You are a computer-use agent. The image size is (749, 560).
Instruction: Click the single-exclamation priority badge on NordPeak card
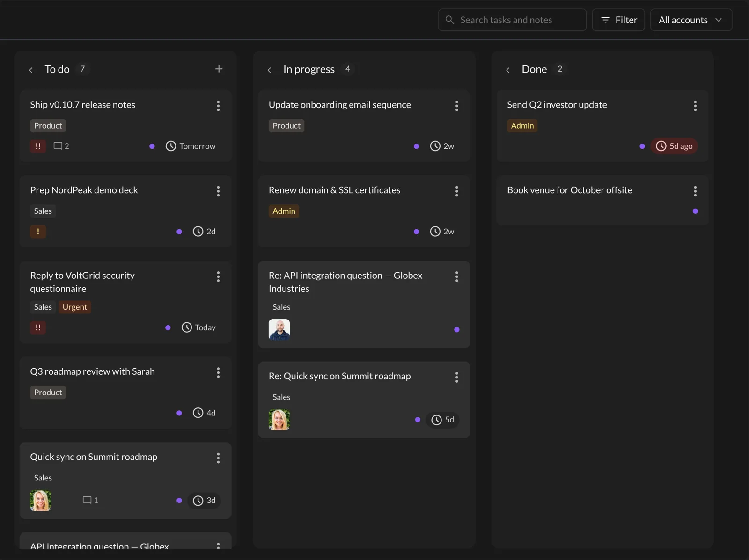[38, 232]
